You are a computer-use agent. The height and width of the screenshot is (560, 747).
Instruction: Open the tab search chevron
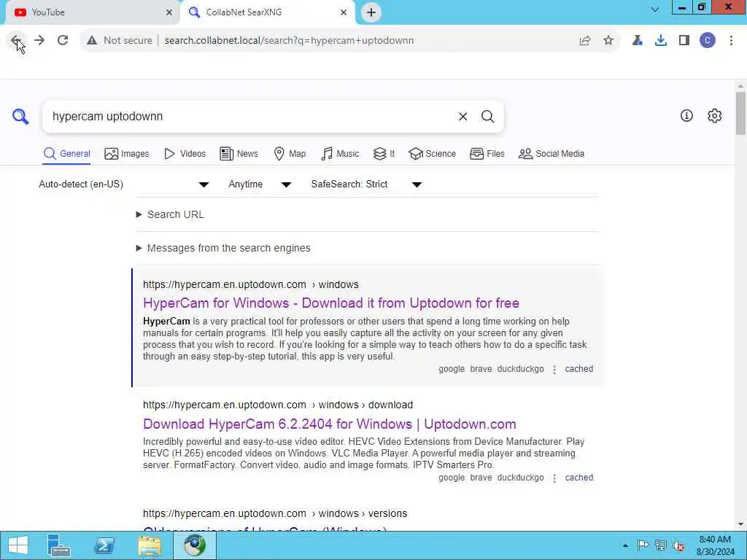click(655, 9)
